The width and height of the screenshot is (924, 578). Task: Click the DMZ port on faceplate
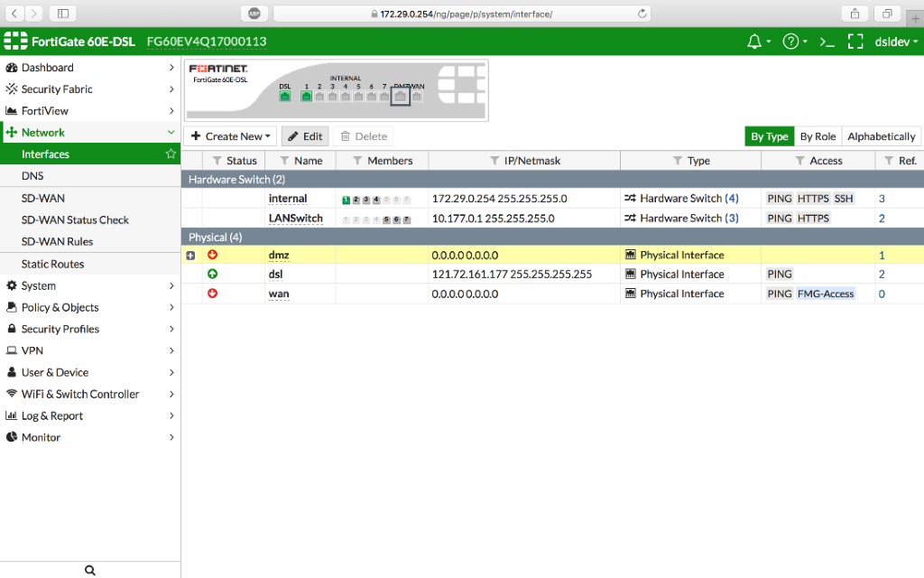400,96
